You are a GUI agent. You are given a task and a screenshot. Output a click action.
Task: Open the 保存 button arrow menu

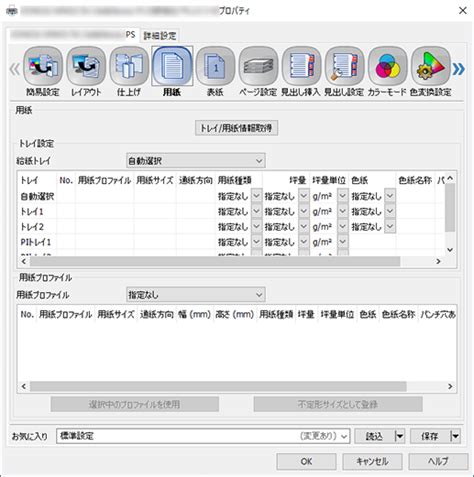point(455,436)
